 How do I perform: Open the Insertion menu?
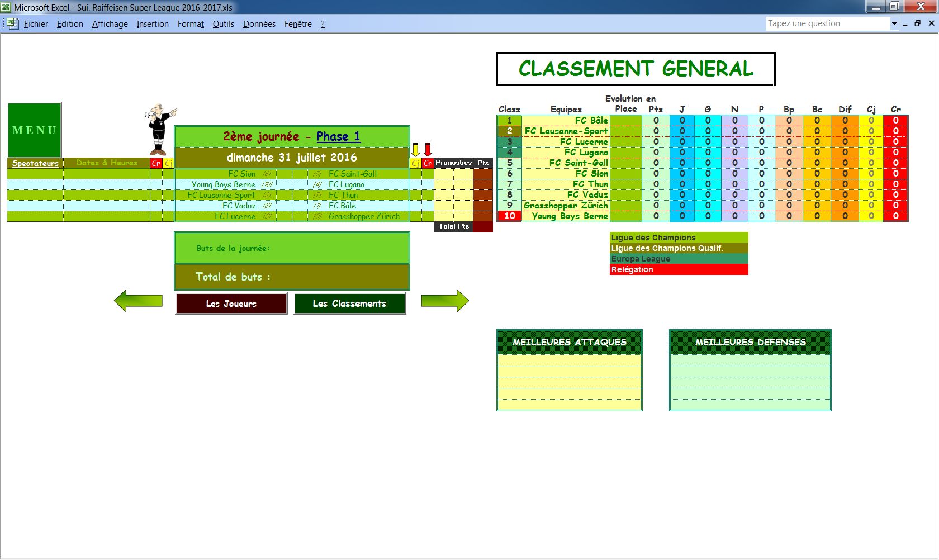tap(153, 24)
